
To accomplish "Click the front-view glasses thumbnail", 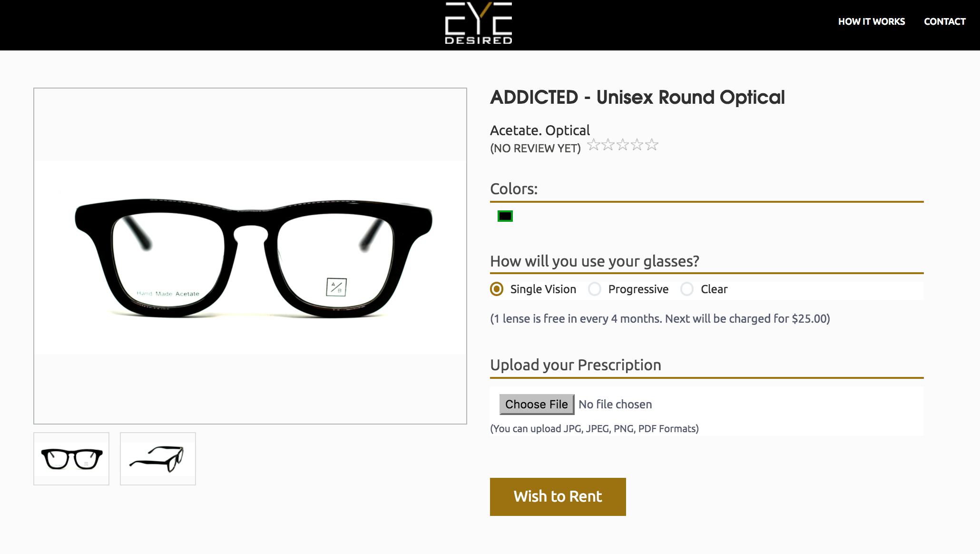I will tap(71, 458).
